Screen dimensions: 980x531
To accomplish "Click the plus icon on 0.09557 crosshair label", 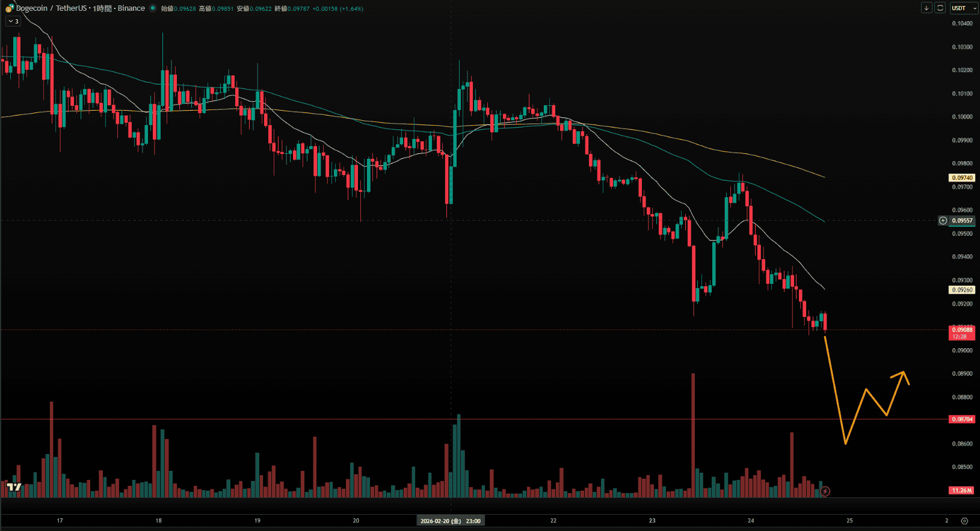I will (943, 221).
